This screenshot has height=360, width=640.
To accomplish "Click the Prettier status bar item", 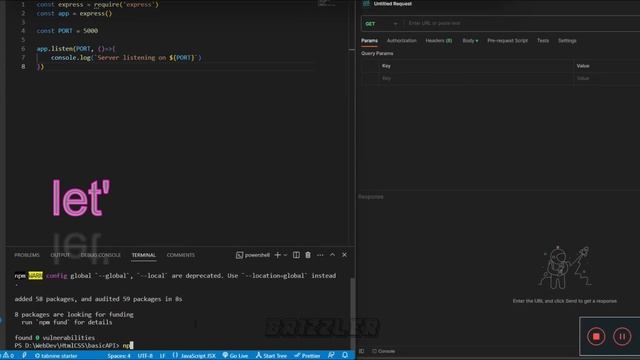I will click(307, 356).
